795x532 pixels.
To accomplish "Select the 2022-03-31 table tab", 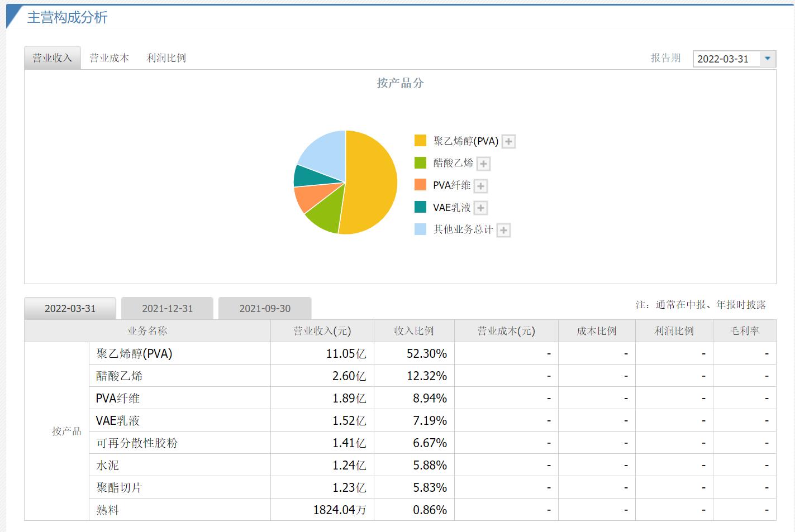I will (70, 308).
